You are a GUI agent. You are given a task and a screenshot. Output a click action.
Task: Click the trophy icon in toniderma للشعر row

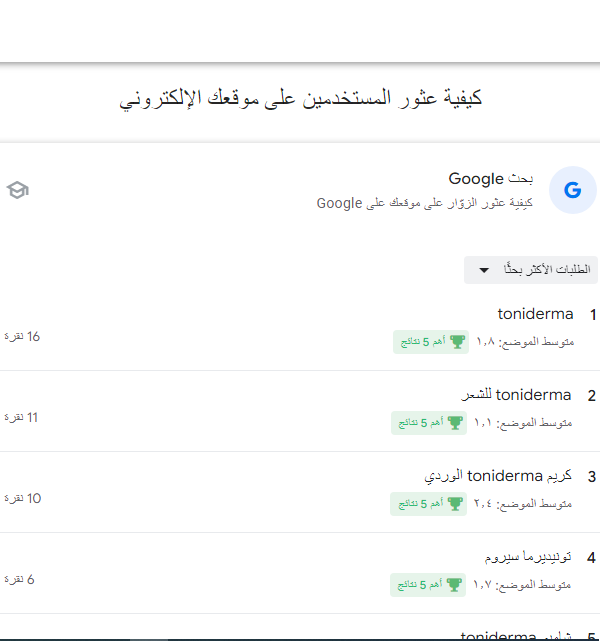tap(455, 423)
